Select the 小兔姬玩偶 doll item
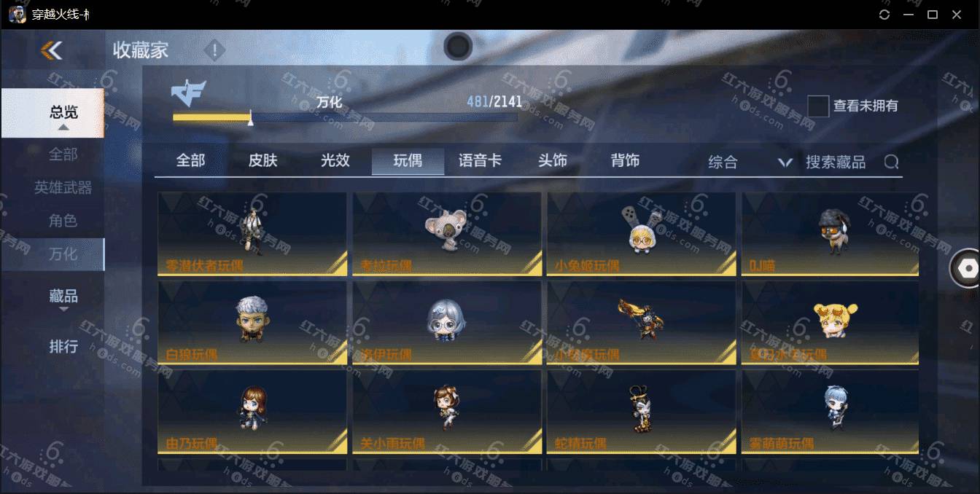 pos(641,234)
